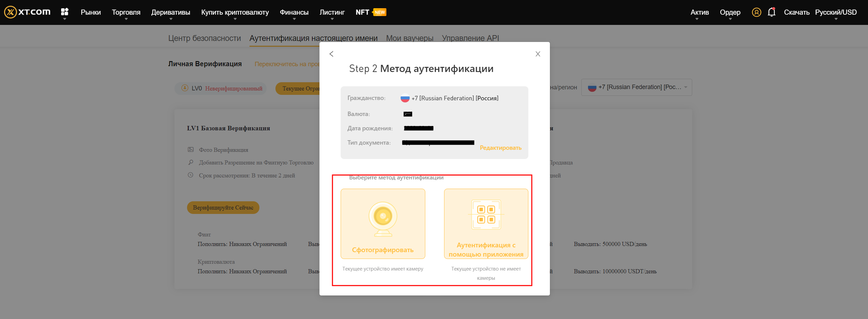This screenshot has height=319, width=868.
Task: Open the user profile icon
Action: (756, 12)
